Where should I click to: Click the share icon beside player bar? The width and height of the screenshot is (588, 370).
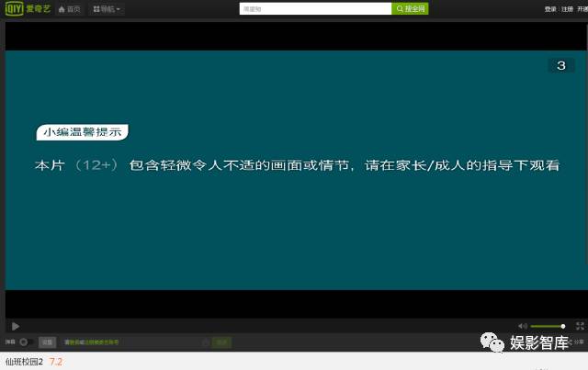(x=575, y=342)
